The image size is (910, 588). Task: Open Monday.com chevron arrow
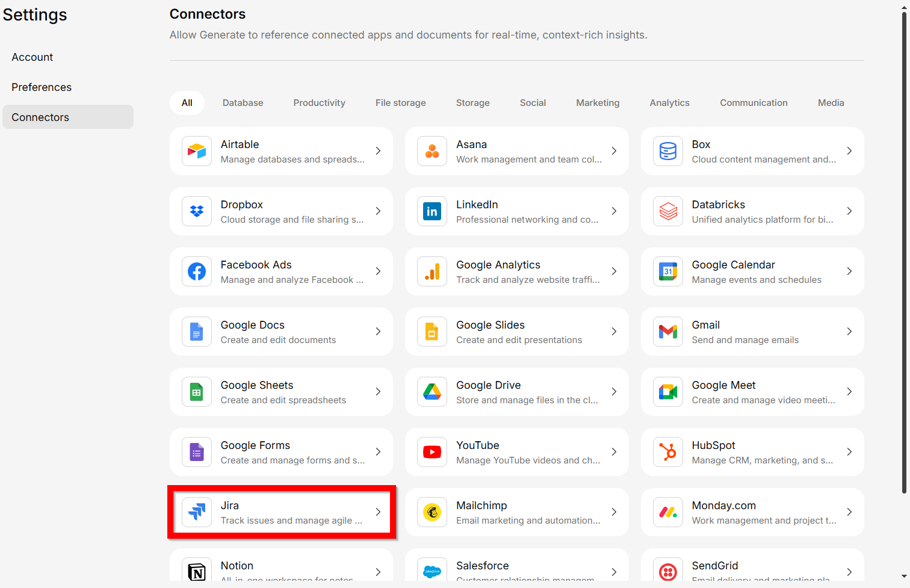click(849, 512)
